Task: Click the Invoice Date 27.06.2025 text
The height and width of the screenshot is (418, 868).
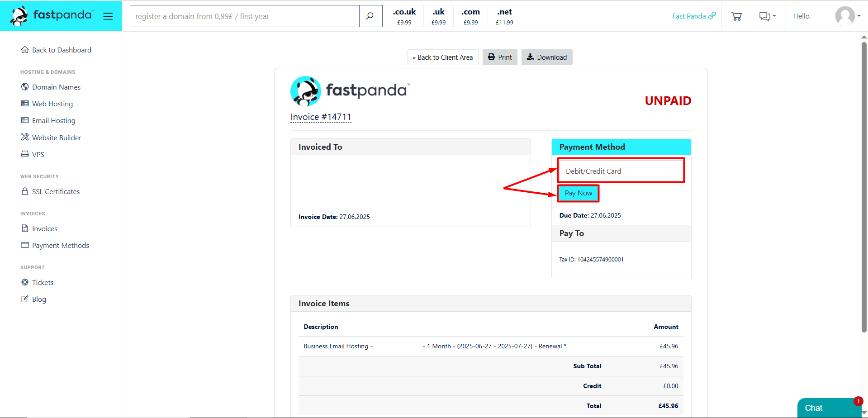Action: coord(334,217)
